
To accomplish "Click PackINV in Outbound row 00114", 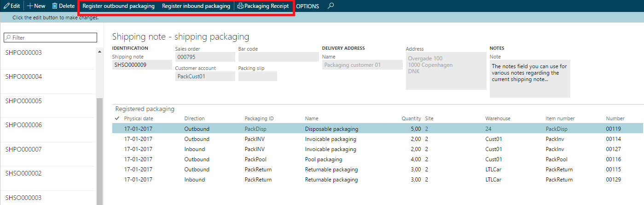I will click(255, 139).
